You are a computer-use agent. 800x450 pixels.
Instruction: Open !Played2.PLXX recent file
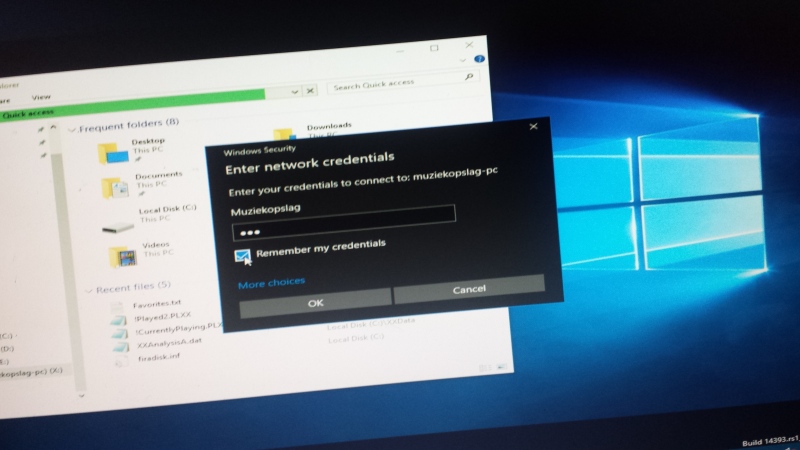[162, 317]
